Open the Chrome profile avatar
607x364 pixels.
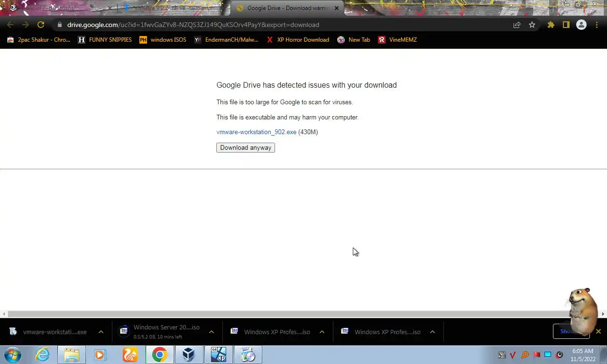[x=581, y=25]
